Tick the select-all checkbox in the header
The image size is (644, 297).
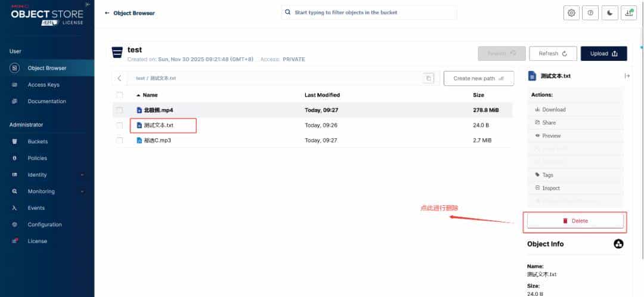(x=119, y=95)
